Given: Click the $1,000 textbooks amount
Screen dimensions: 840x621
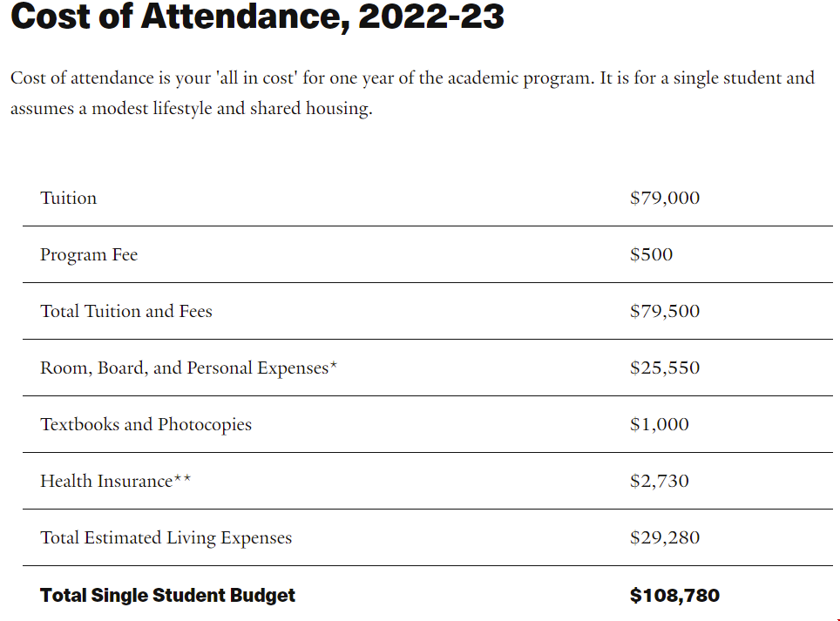Looking at the screenshot, I should click(660, 424).
